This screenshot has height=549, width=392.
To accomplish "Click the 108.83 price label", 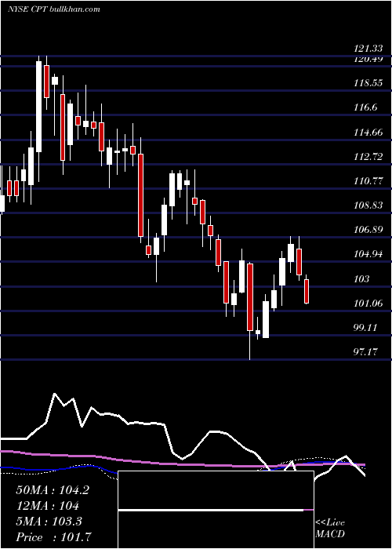I will click(368, 205).
